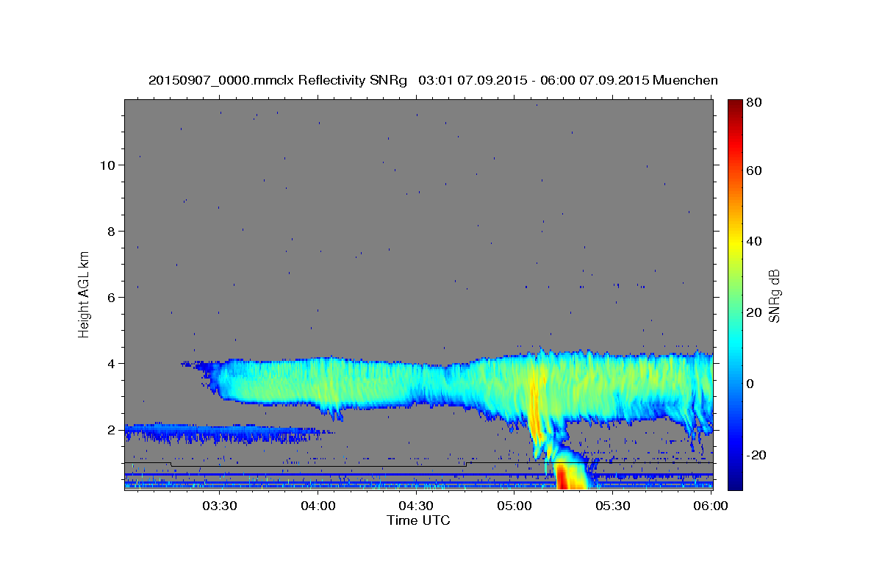
Task: Click the height tick label 8
Action: tap(111, 232)
